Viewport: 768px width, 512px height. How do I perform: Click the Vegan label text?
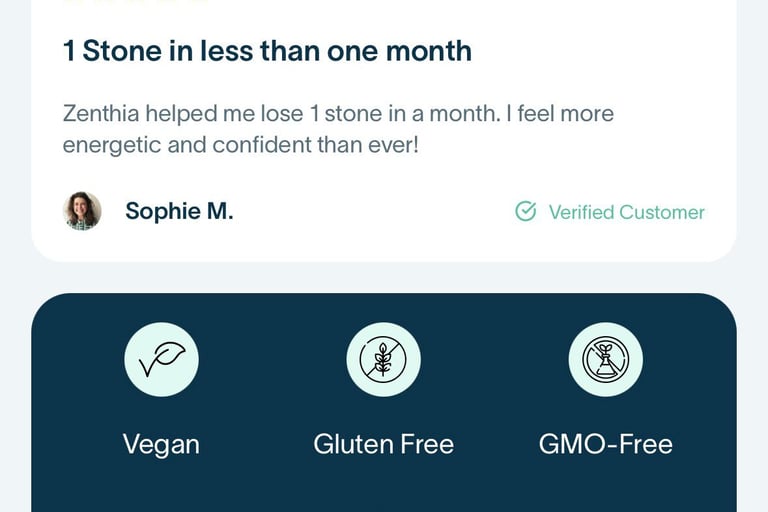pos(161,445)
